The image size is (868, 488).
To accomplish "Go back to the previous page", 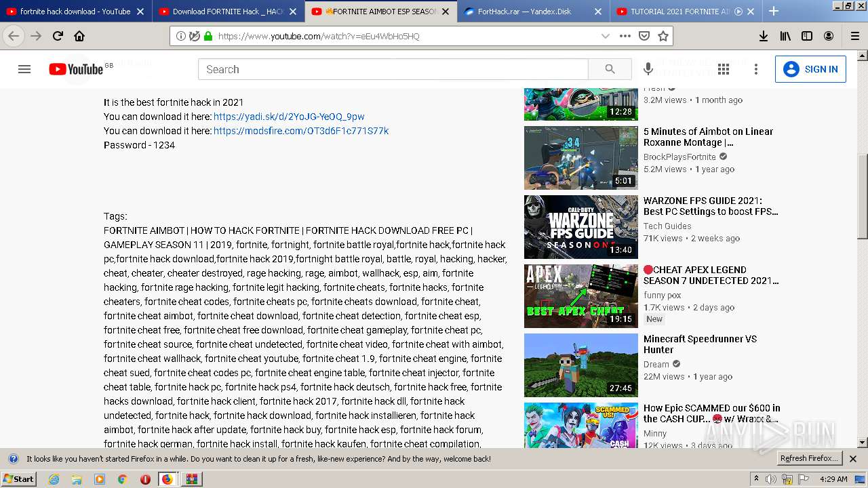I will pos(13,36).
